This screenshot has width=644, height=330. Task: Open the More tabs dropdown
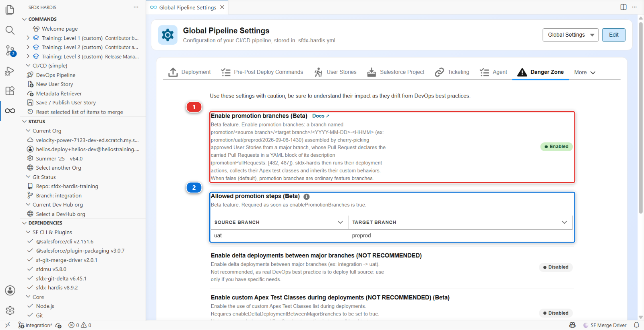point(585,72)
